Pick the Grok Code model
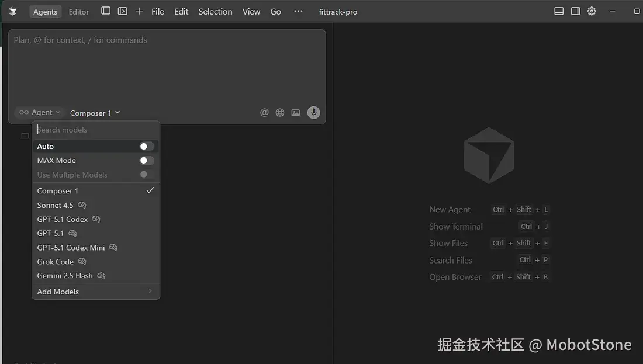This screenshot has width=643, height=364. [96, 262]
